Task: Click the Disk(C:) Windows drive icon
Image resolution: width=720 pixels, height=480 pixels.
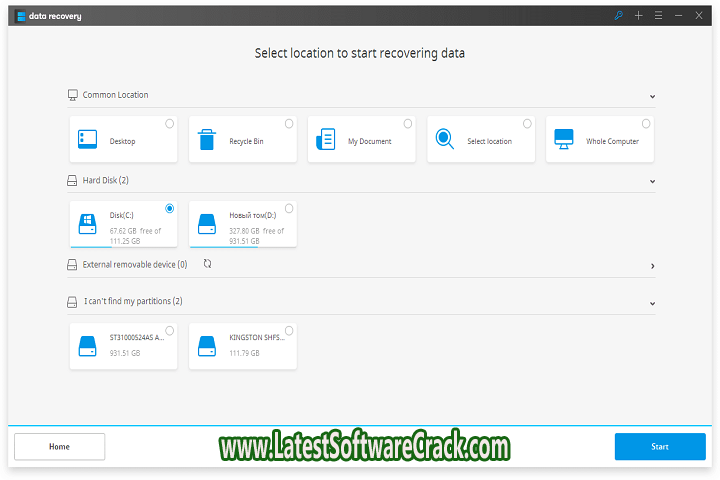Action: 88,223
